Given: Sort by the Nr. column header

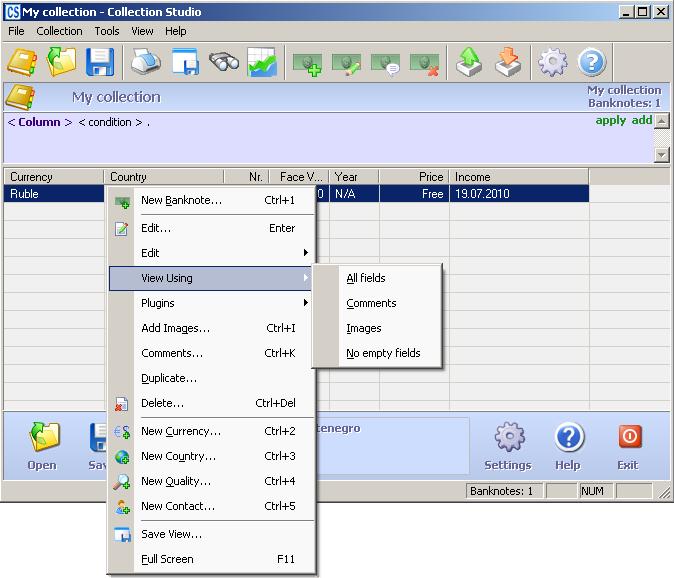Looking at the screenshot, I should 247,177.
